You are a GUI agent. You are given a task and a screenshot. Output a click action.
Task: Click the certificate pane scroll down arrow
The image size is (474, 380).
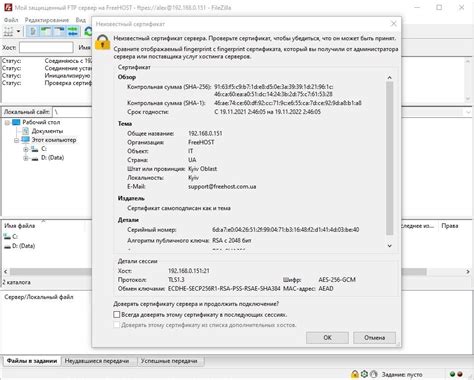coord(389,246)
